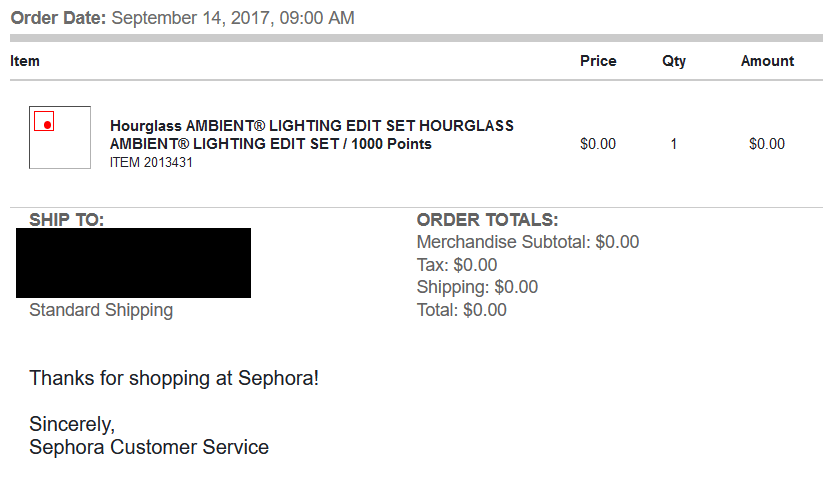
Task: Click the quantity value 1
Action: tap(674, 144)
